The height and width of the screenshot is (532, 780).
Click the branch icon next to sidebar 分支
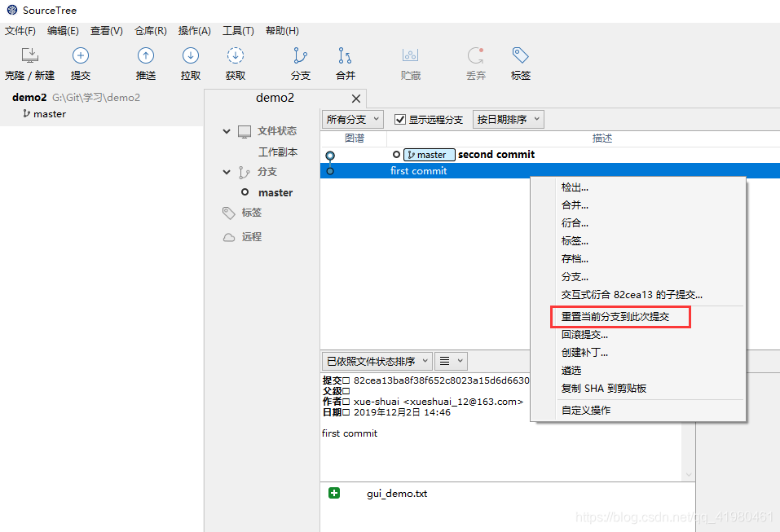[x=244, y=172]
